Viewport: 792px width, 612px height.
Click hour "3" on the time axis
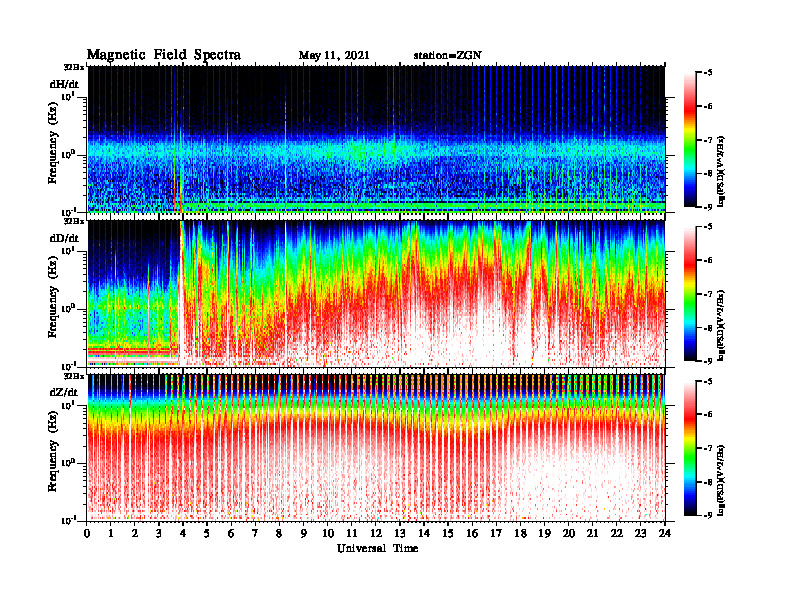tap(159, 534)
